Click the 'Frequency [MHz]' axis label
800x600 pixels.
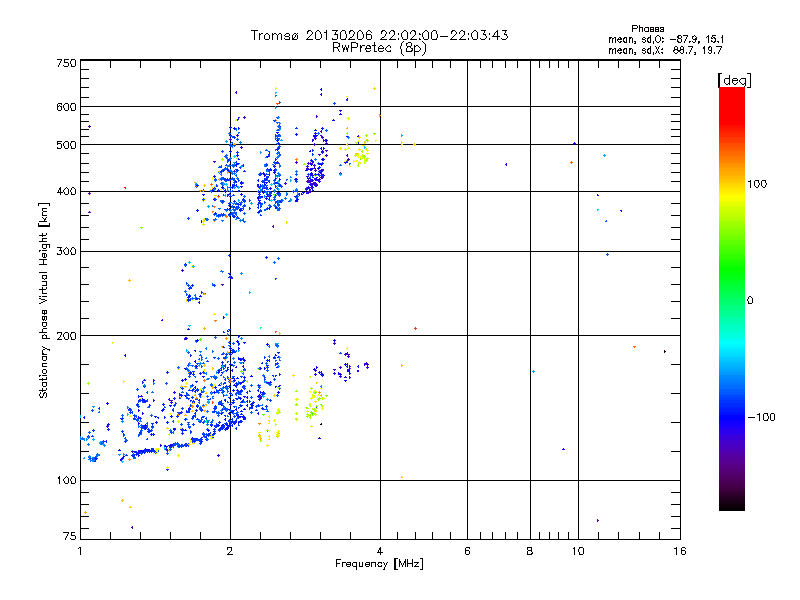tap(379, 564)
